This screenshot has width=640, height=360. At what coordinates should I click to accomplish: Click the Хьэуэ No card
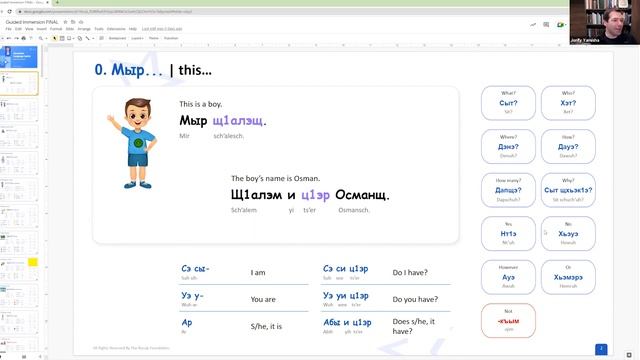click(568, 233)
